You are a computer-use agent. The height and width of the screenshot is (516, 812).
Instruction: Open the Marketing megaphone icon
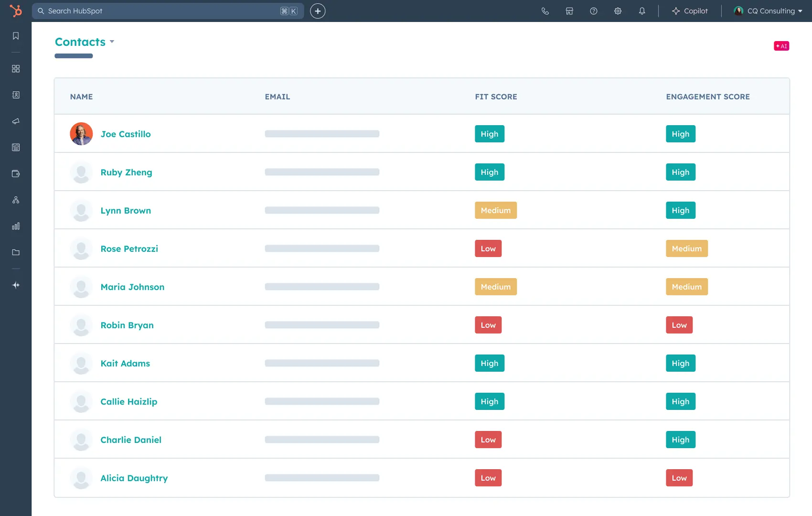coord(16,121)
